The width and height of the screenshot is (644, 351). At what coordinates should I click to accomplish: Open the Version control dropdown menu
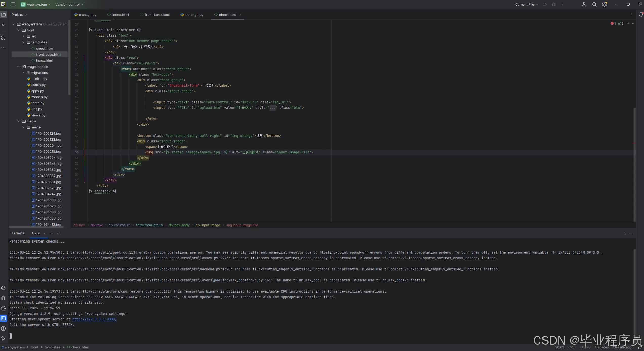(x=69, y=4)
